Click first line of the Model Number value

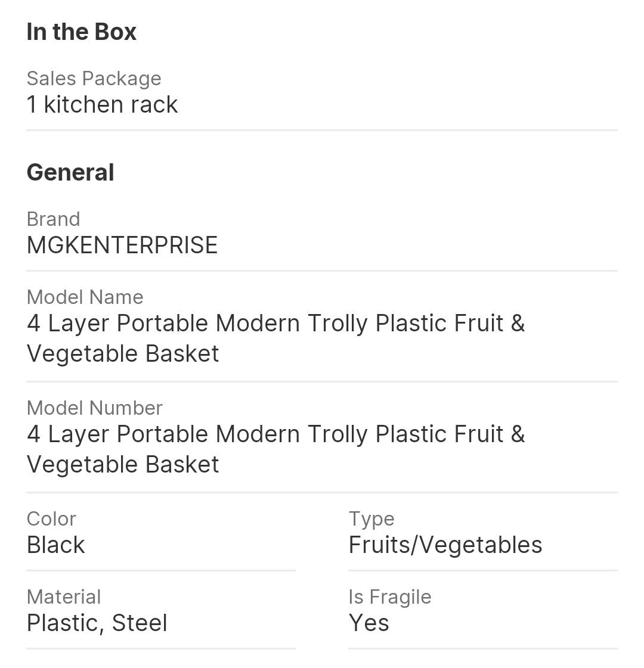click(275, 434)
